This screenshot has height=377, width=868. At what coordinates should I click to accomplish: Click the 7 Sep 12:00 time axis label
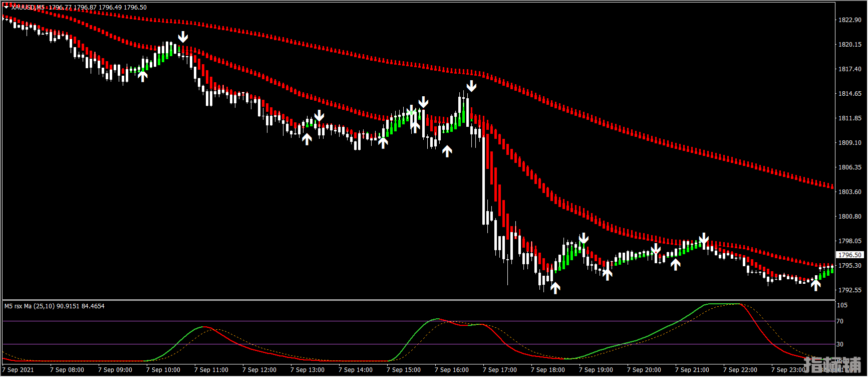point(259,370)
